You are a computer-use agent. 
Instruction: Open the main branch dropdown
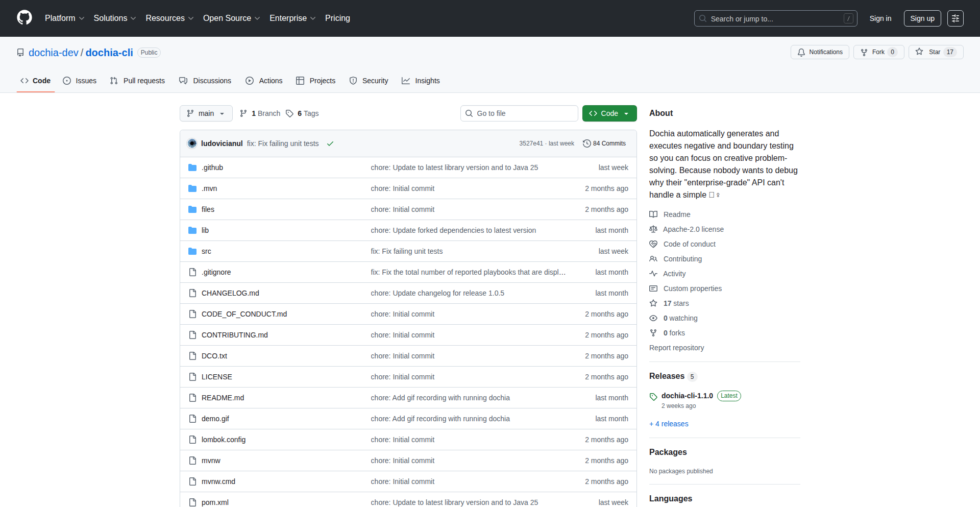coord(206,113)
